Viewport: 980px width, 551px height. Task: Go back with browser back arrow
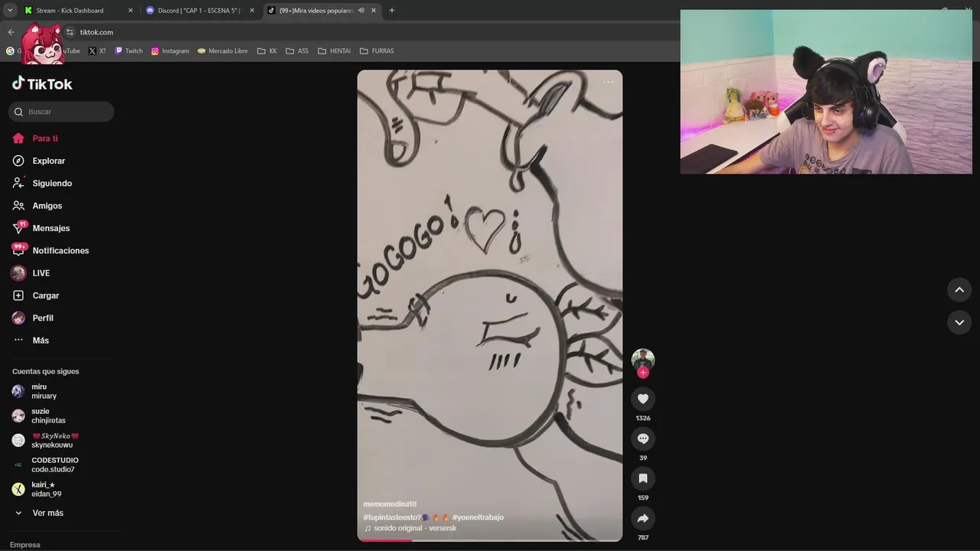point(11,32)
